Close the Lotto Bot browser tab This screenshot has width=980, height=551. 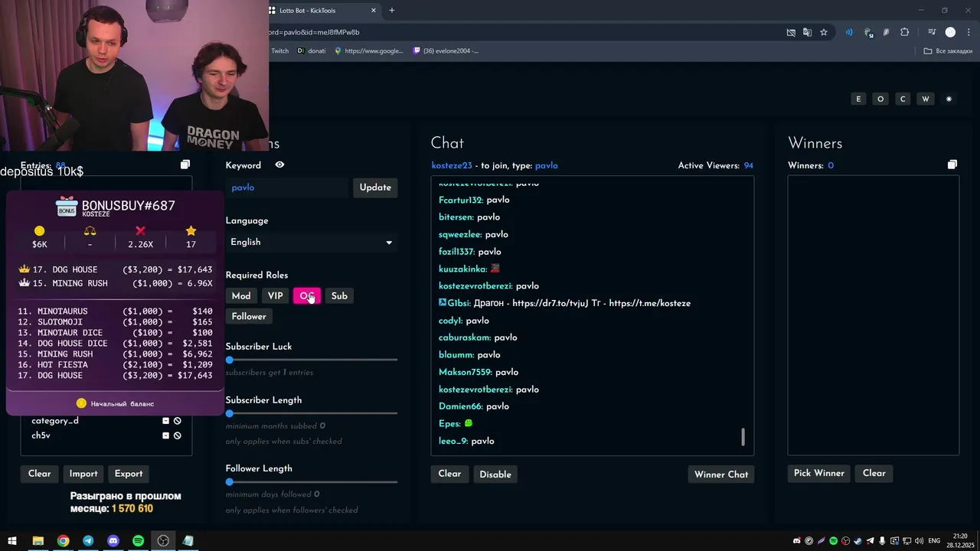click(374, 11)
